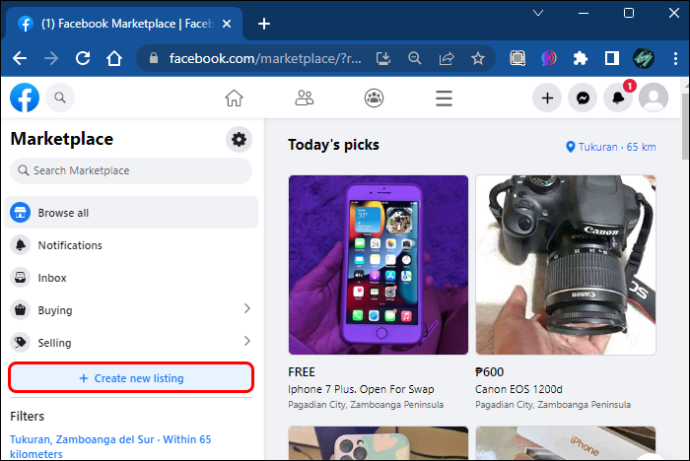Open the account profile avatar
690x461 pixels.
click(653, 98)
